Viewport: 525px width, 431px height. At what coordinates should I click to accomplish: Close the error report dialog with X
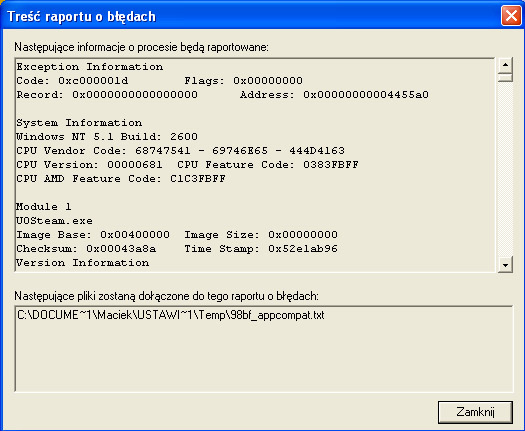[511, 15]
